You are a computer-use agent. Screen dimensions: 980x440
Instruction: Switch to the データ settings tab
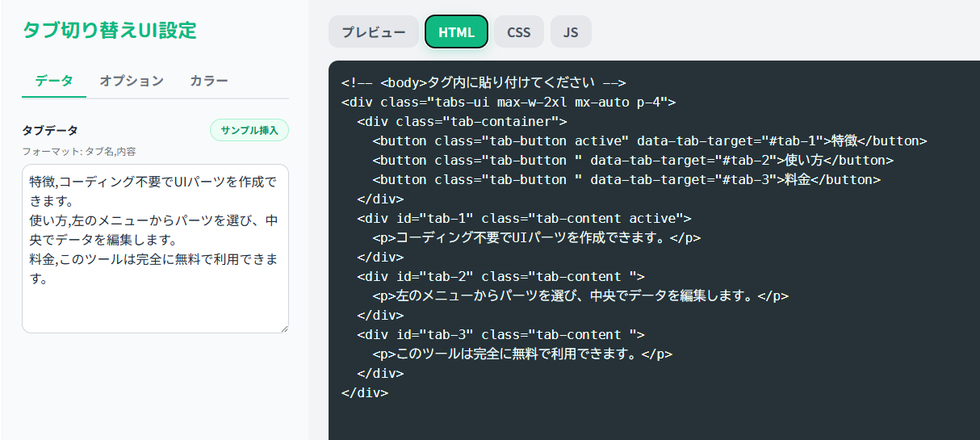click(54, 81)
